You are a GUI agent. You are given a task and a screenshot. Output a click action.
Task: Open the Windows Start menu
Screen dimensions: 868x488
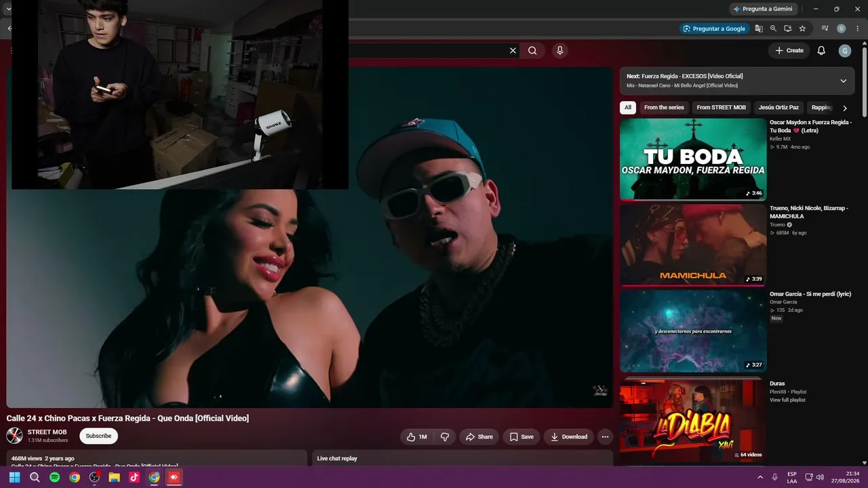pyautogui.click(x=14, y=477)
